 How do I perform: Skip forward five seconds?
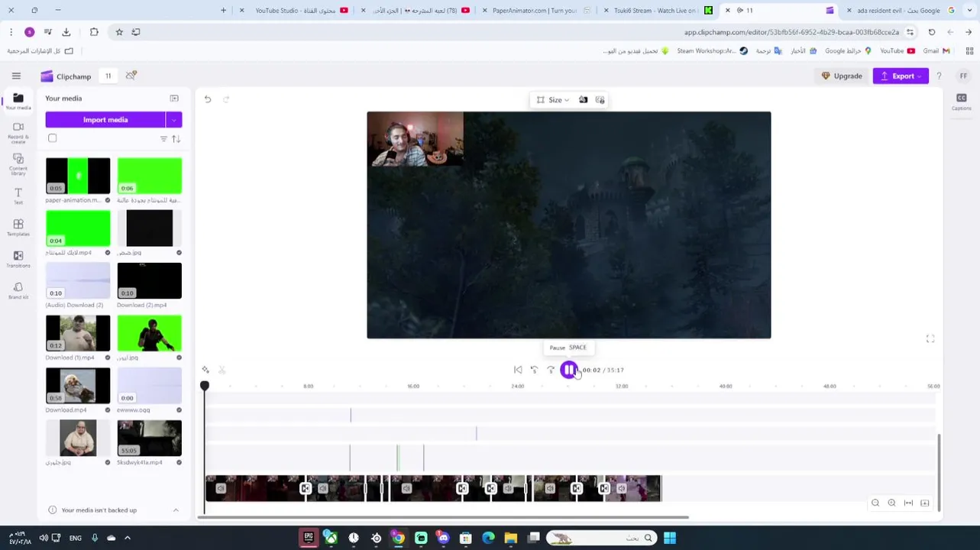coord(551,370)
